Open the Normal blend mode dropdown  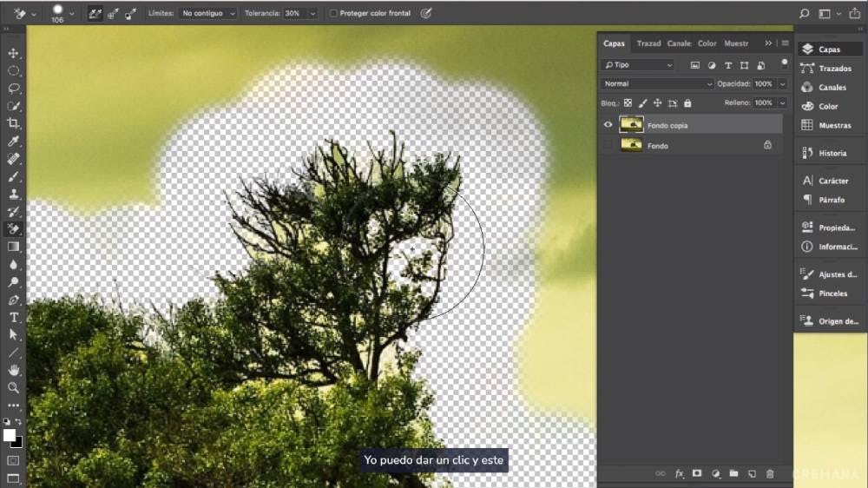pos(656,84)
